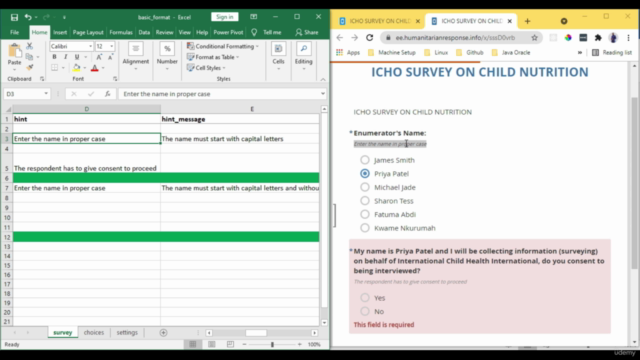Image resolution: width=640 pixels, height=360 pixels.
Task: Expand Cell Styles dropdown
Action: tap(224, 68)
